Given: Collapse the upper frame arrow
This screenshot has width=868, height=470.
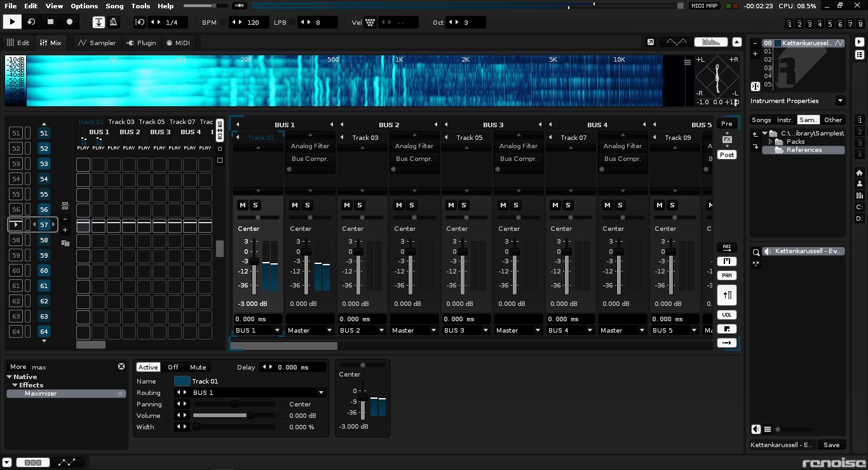Looking at the screenshot, I should pyautogui.click(x=736, y=42).
